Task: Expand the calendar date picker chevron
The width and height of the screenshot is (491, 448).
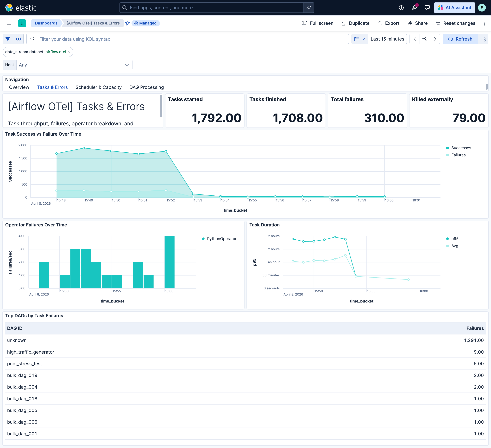Action: tap(360, 39)
